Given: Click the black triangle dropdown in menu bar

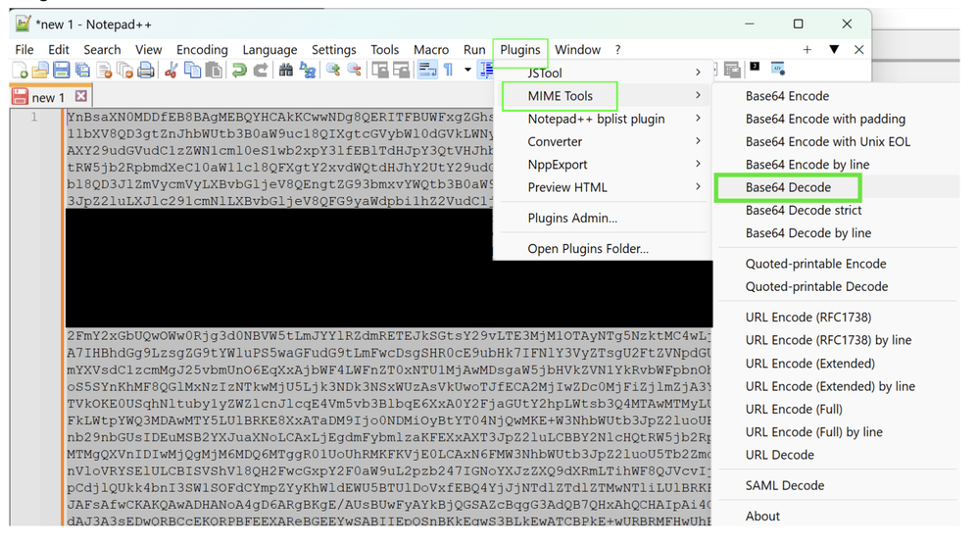Looking at the screenshot, I should [834, 49].
